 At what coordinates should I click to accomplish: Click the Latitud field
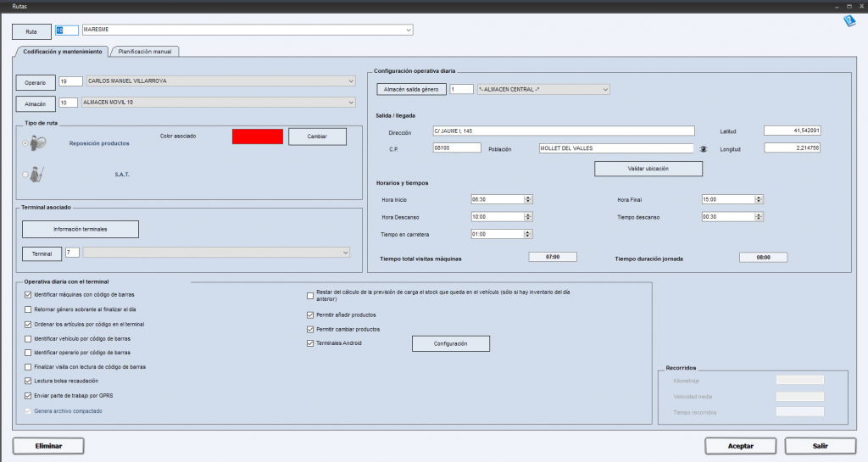pos(793,131)
